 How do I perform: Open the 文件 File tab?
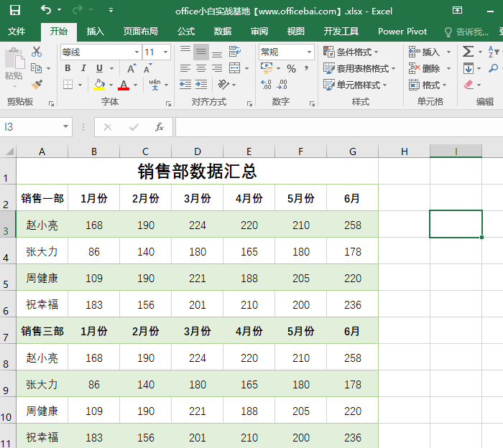pyautogui.click(x=17, y=32)
